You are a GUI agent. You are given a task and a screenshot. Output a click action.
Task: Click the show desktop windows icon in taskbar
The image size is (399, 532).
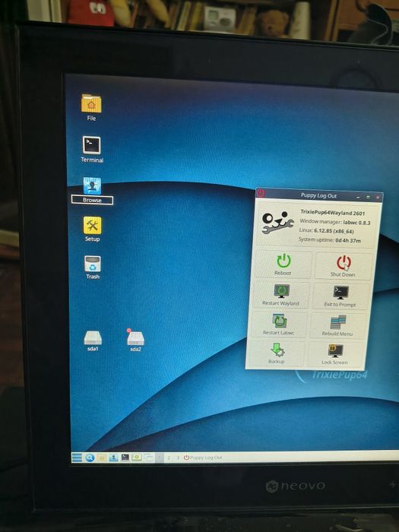(149, 458)
